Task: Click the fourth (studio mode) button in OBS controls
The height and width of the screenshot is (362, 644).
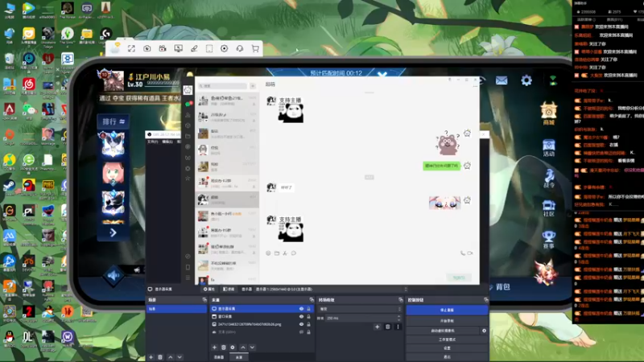Action: (x=447, y=339)
